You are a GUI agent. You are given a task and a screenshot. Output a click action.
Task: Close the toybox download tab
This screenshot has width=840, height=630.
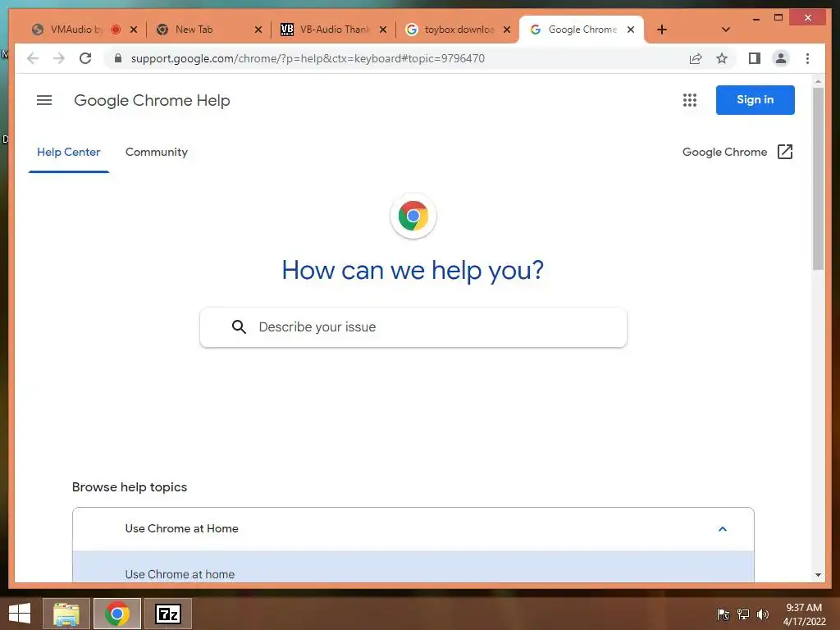507,30
